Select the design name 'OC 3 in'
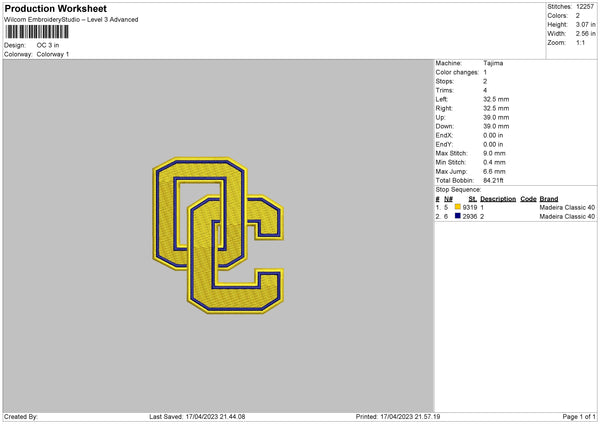The width and height of the screenshot is (600, 424). click(48, 45)
